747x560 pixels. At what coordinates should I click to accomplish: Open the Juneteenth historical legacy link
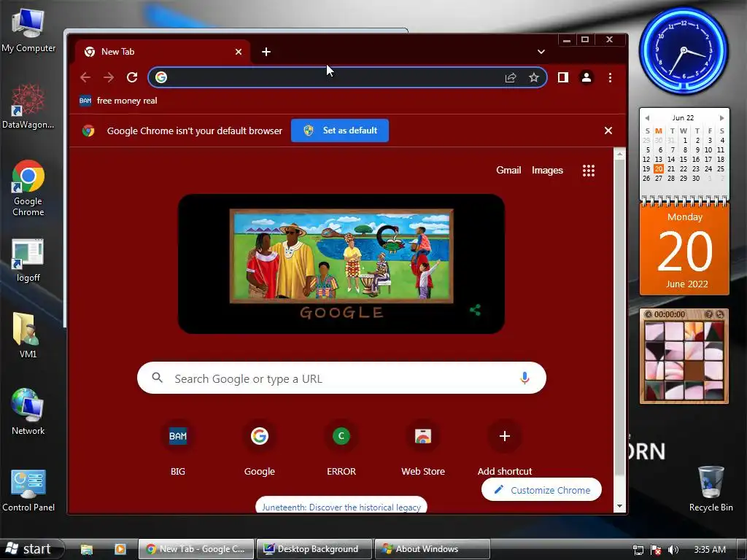pos(341,506)
